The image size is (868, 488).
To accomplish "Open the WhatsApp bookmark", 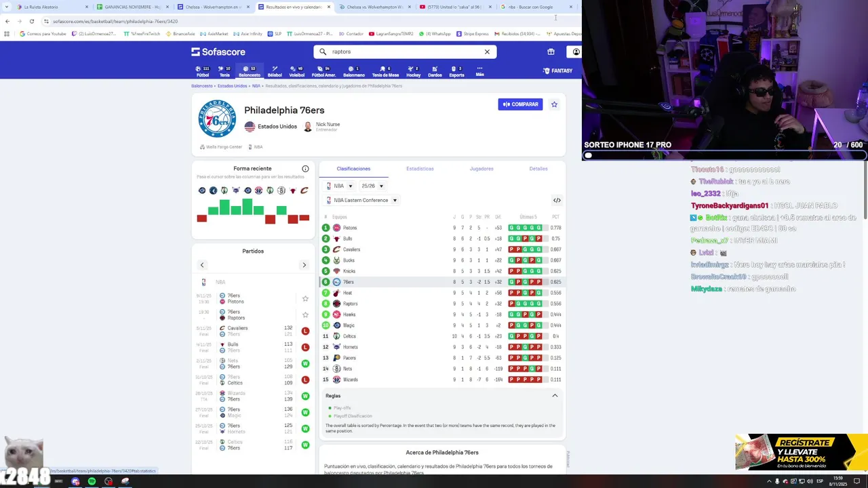I will click(435, 34).
